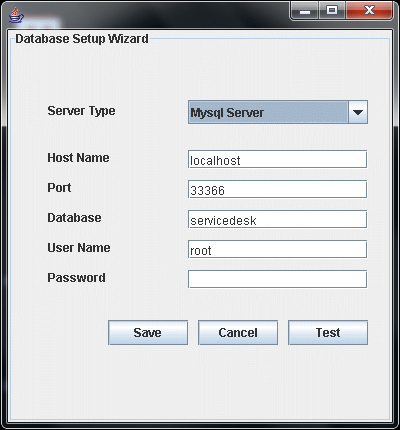Click the Host Name label
Screen dimensions: 400x430
coord(78,158)
